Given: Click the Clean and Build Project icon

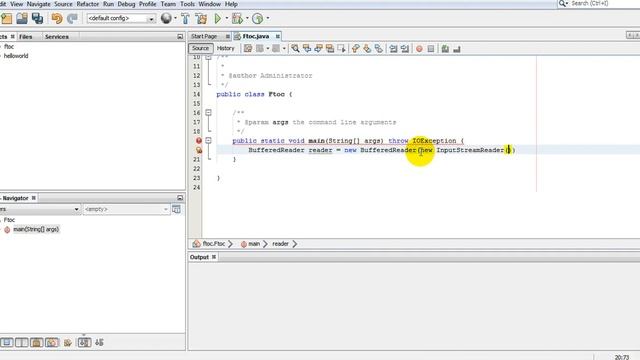Looking at the screenshot, I should [x=201, y=18].
